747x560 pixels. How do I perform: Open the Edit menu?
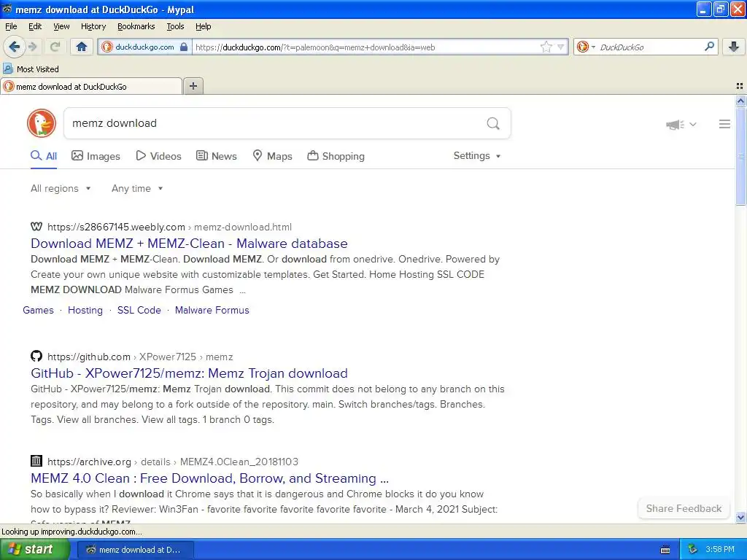pyautogui.click(x=35, y=26)
